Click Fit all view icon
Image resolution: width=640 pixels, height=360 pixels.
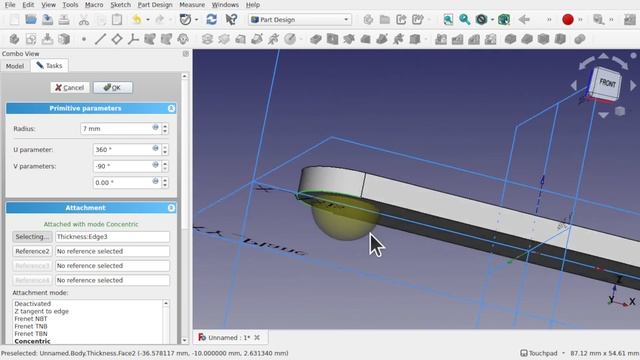click(x=448, y=20)
